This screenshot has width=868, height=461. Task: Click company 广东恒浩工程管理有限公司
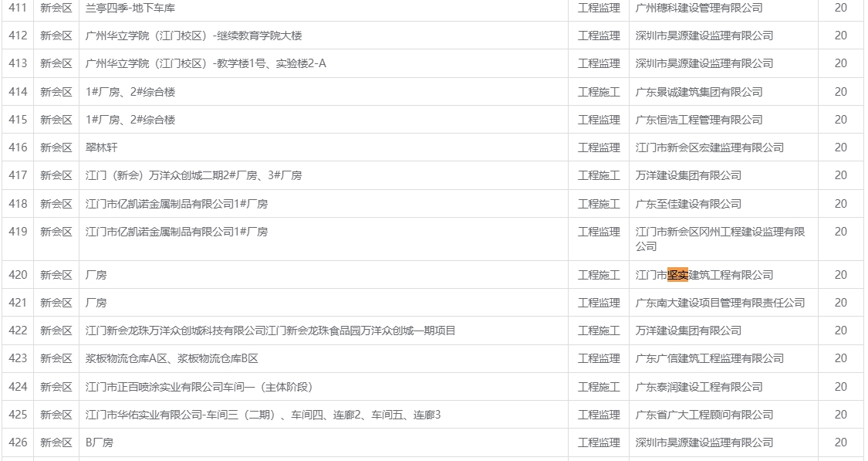(699, 120)
